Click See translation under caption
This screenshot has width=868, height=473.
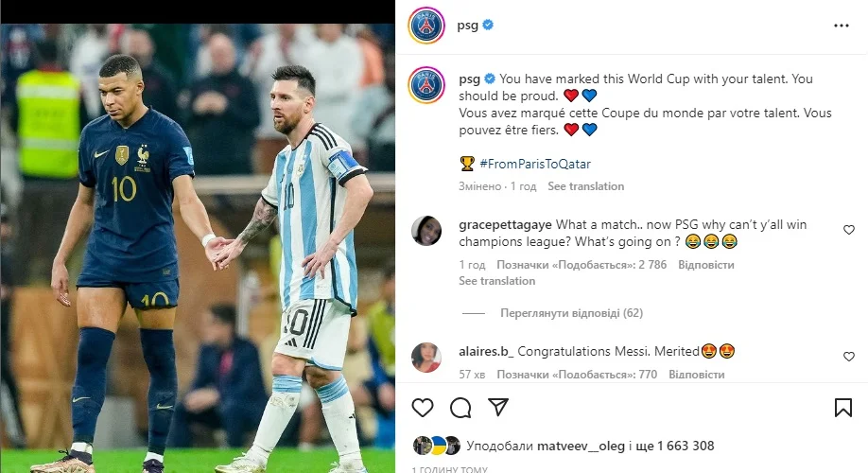click(x=585, y=186)
